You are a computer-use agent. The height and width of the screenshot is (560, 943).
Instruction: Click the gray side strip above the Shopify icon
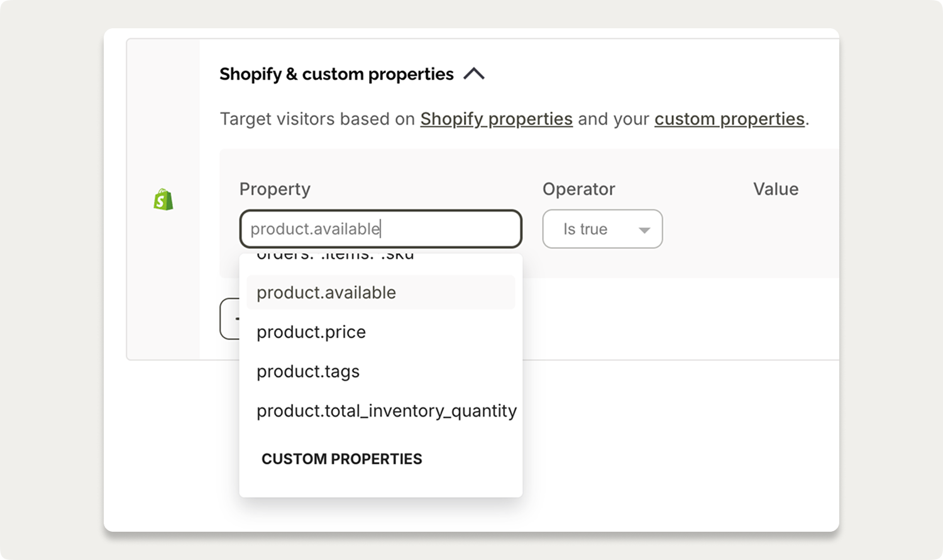pyautogui.click(x=163, y=113)
